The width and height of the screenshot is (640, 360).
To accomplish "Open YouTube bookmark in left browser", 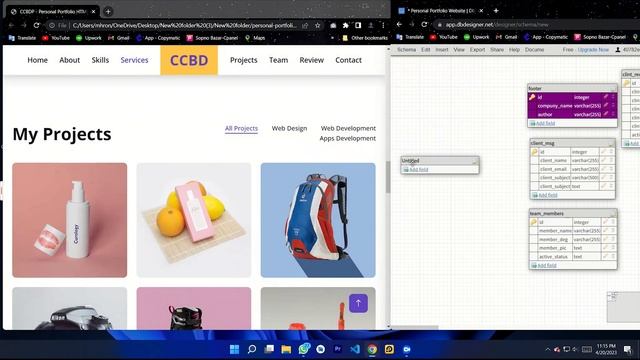I will tap(56, 38).
